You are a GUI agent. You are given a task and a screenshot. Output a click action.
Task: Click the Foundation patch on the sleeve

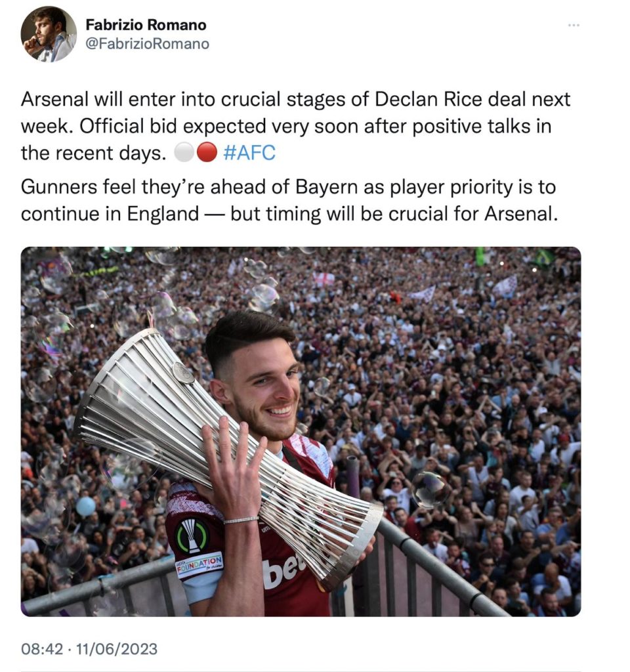point(199,564)
